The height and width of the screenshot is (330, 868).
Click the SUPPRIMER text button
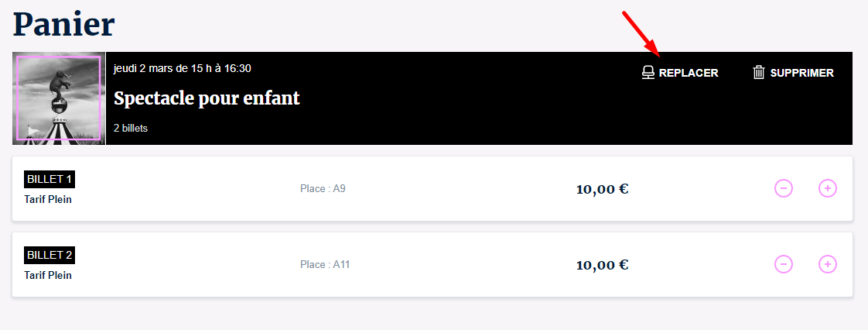pos(801,73)
